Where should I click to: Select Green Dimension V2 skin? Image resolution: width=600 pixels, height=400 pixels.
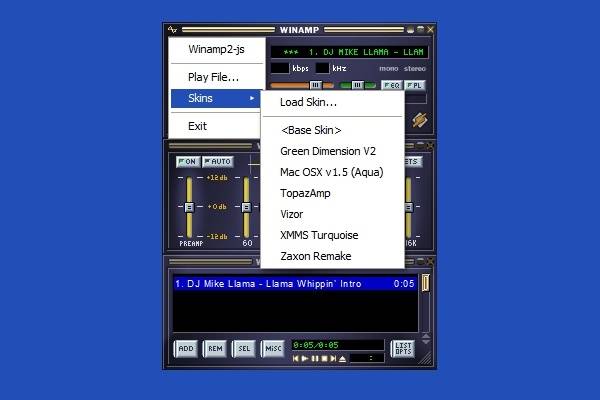click(x=332, y=151)
